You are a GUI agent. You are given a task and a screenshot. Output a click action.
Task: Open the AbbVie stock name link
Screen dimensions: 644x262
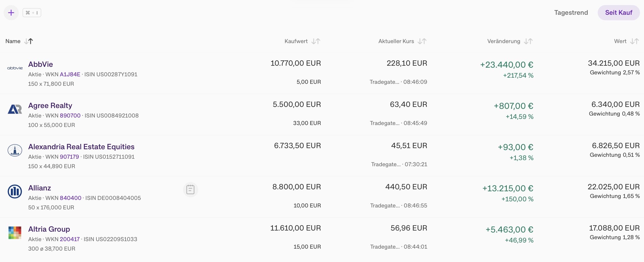tap(40, 64)
